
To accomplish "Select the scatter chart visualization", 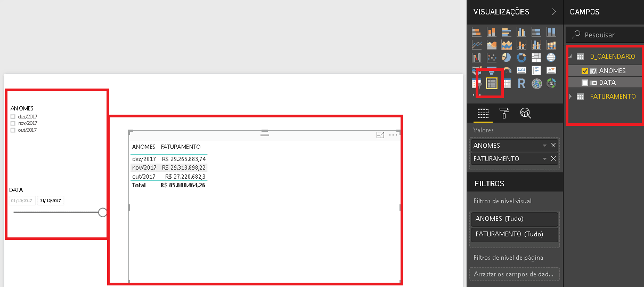I will [492, 58].
